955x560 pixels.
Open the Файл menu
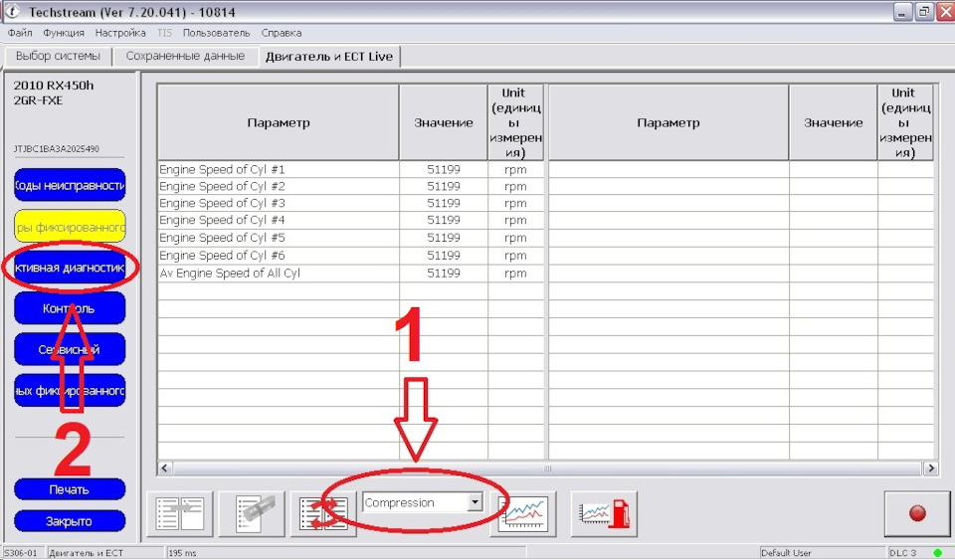pyautogui.click(x=20, y=33)
